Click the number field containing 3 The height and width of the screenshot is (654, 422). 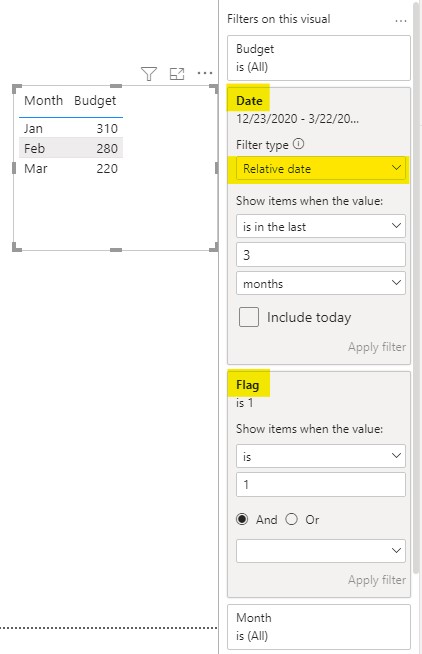[321, 254]
